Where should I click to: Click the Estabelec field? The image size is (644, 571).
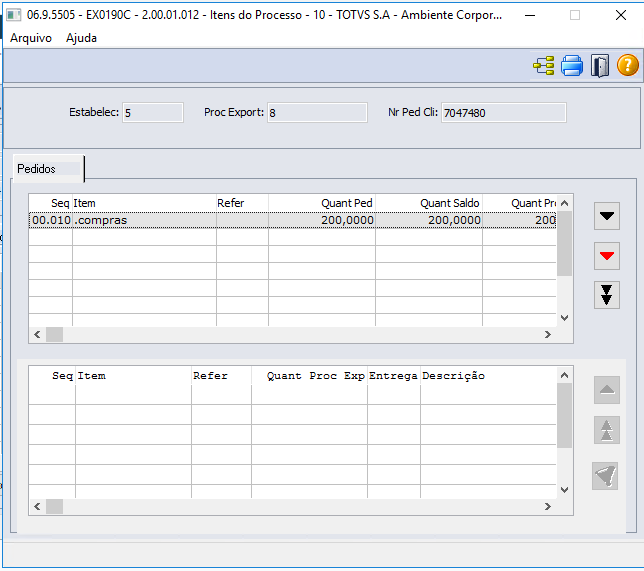point(153,113)
